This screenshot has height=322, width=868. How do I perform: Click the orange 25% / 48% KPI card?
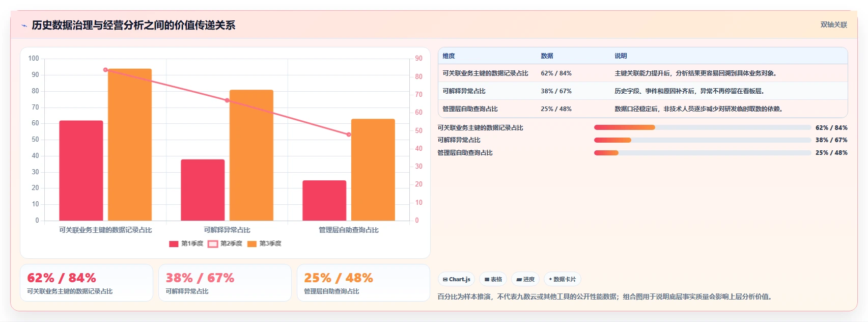tap(363, 283)
